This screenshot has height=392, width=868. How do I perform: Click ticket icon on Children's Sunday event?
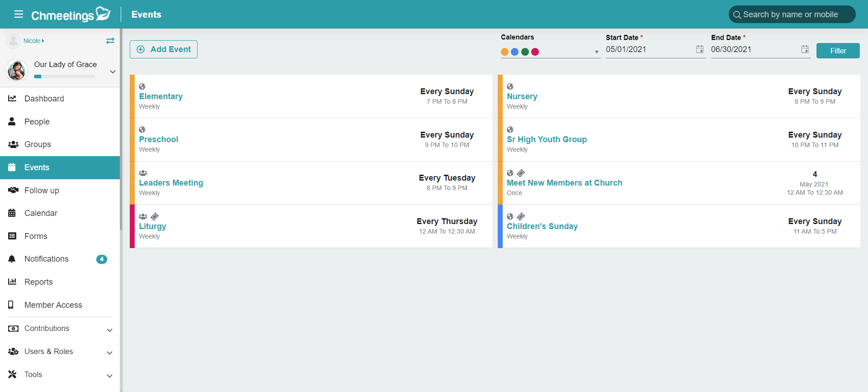[521, 216]
